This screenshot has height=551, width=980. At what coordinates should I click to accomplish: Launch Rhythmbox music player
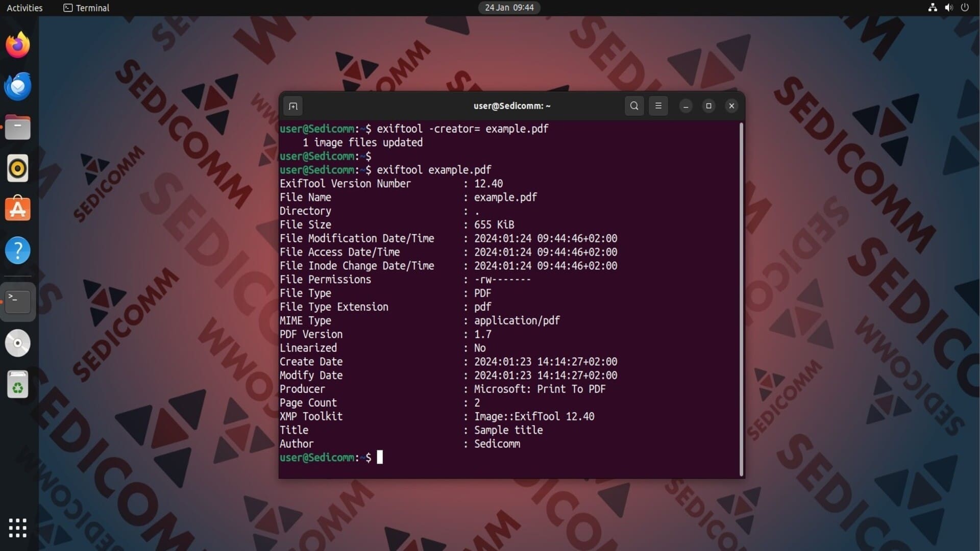tap(18, 168)
